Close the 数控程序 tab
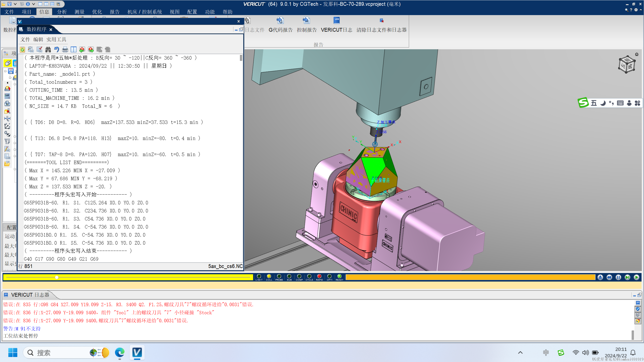 pyautogui.click(x=51, y=30)
